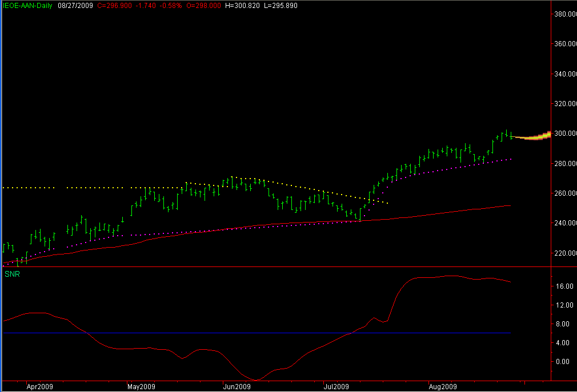Select the Apr2009 date axis label

[41, 386]
